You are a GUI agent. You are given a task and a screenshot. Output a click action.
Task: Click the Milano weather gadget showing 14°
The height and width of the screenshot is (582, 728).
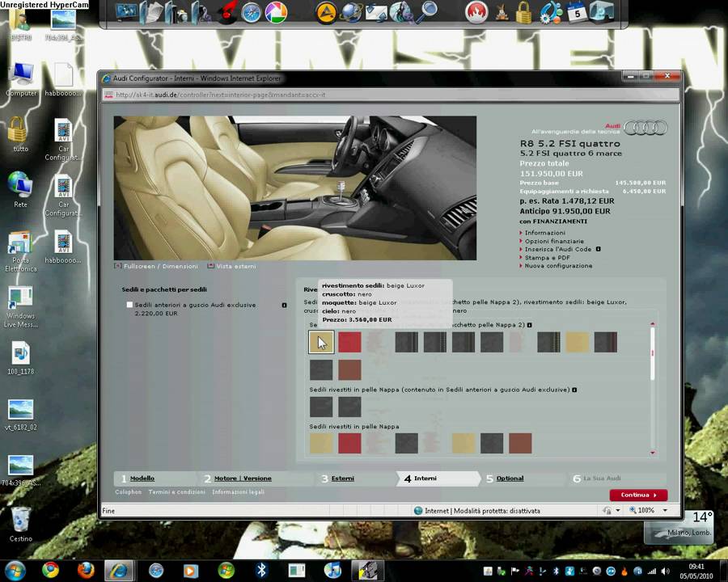pos(679,526)
